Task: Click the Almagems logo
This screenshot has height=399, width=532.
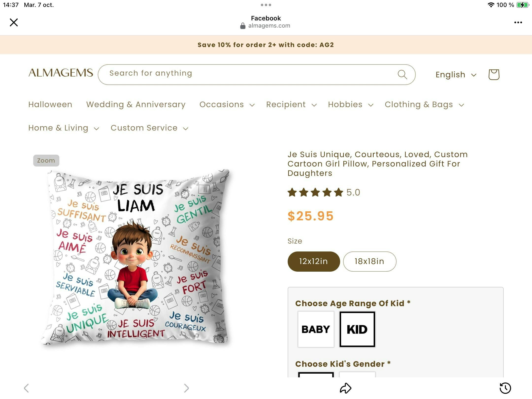Action: 61,73
